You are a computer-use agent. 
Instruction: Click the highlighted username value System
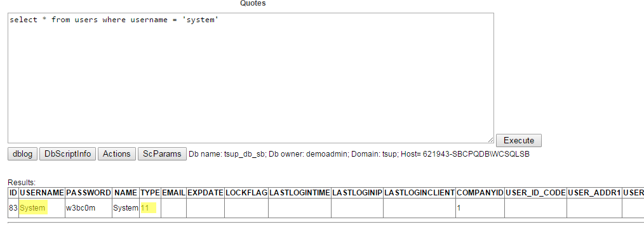32,208
